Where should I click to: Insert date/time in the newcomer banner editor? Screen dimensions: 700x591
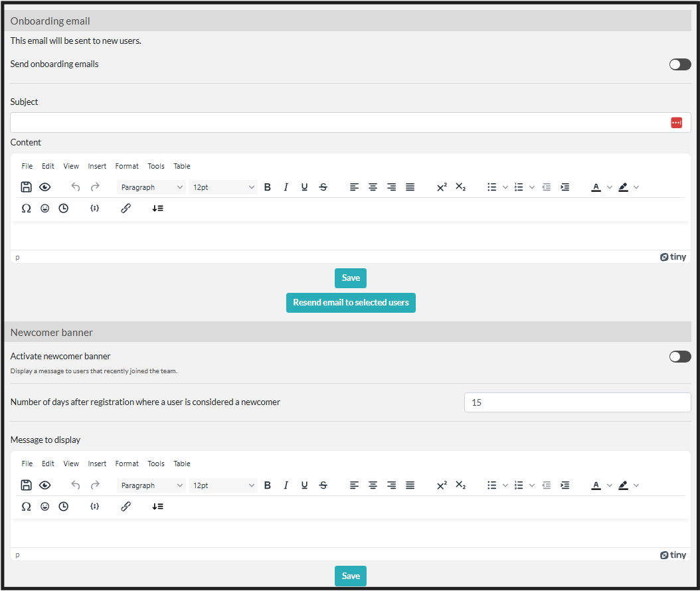64,506
